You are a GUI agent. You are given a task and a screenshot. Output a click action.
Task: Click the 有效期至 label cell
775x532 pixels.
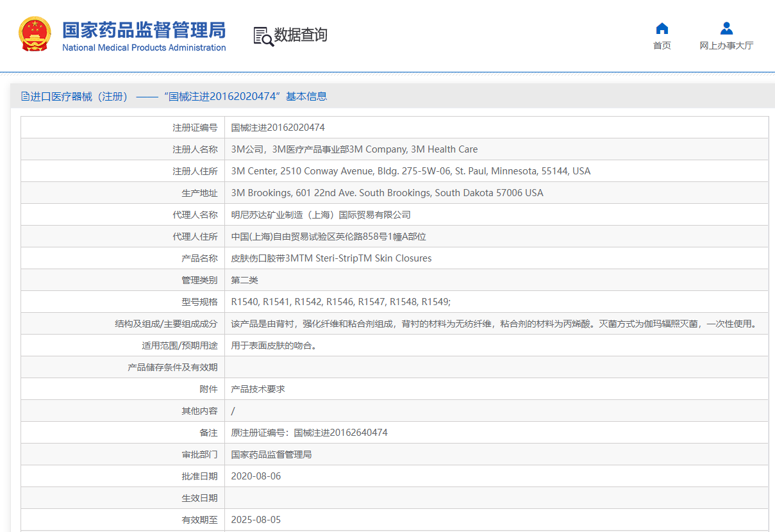pos(123,520)
